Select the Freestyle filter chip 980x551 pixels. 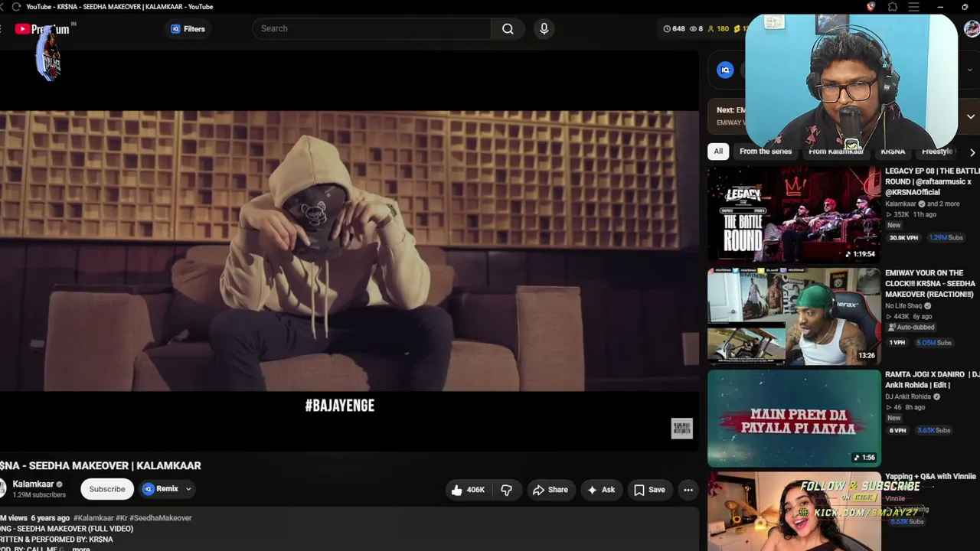(937, 152)
